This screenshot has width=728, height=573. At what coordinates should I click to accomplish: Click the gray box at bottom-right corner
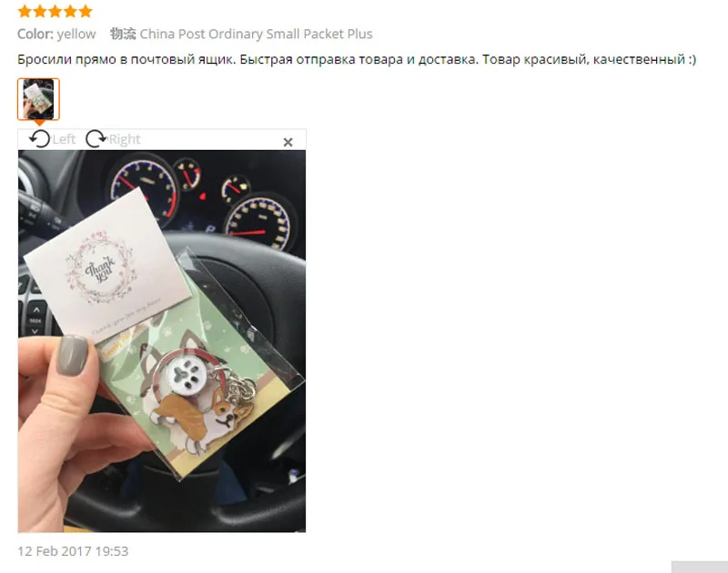(x=699, y=567)
